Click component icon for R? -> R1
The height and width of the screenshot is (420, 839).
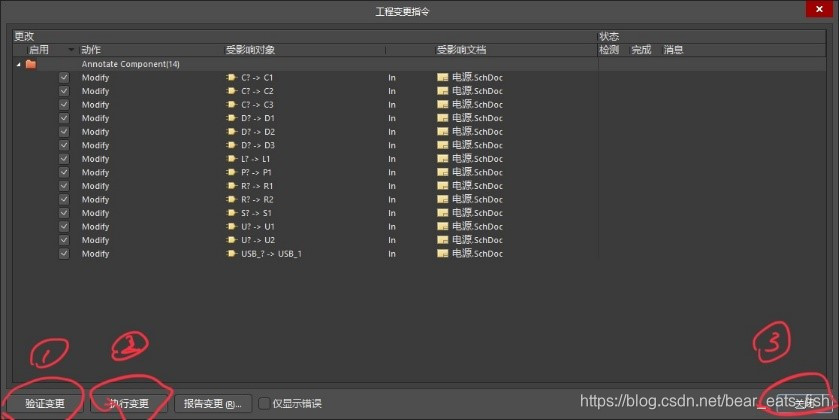(x=231, y=186)
